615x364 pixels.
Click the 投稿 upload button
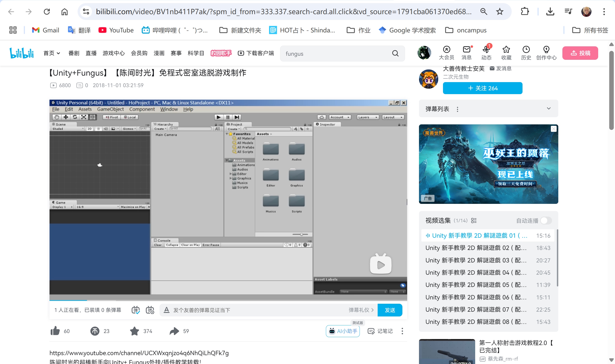(580, 53)
